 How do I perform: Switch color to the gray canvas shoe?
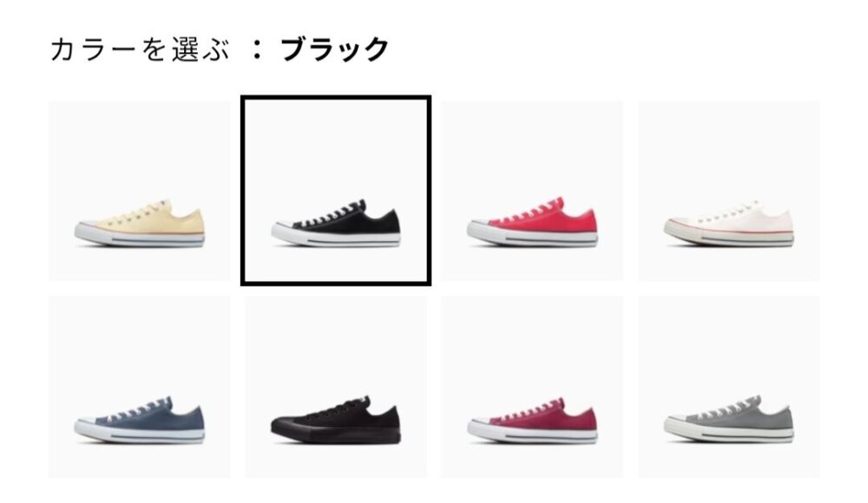click(x=729, y=387)
